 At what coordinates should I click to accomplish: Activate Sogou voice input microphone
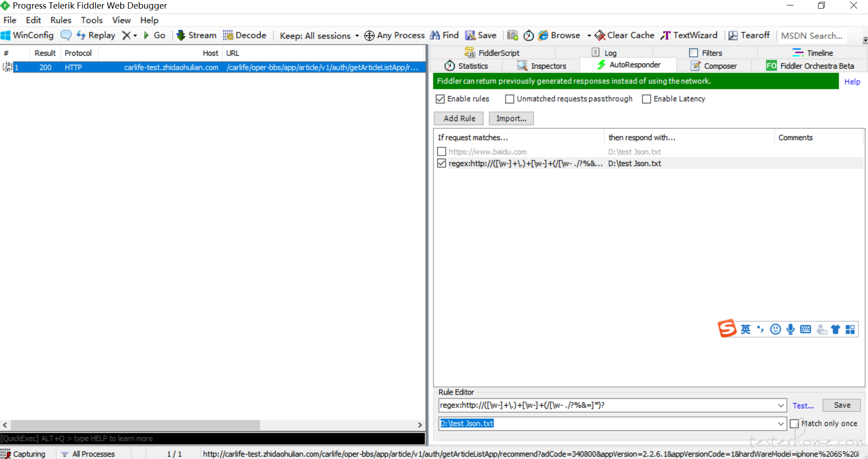coord(790,329)
